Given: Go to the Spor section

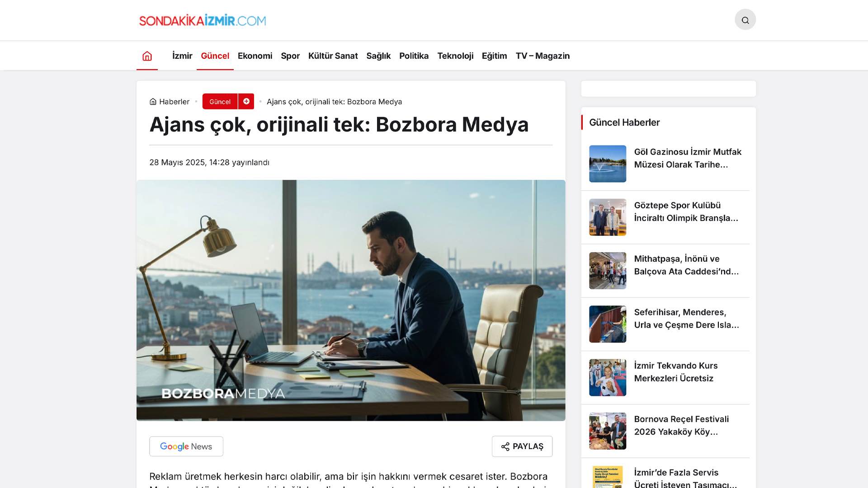Looking at the screenshot, I should 290,56.
